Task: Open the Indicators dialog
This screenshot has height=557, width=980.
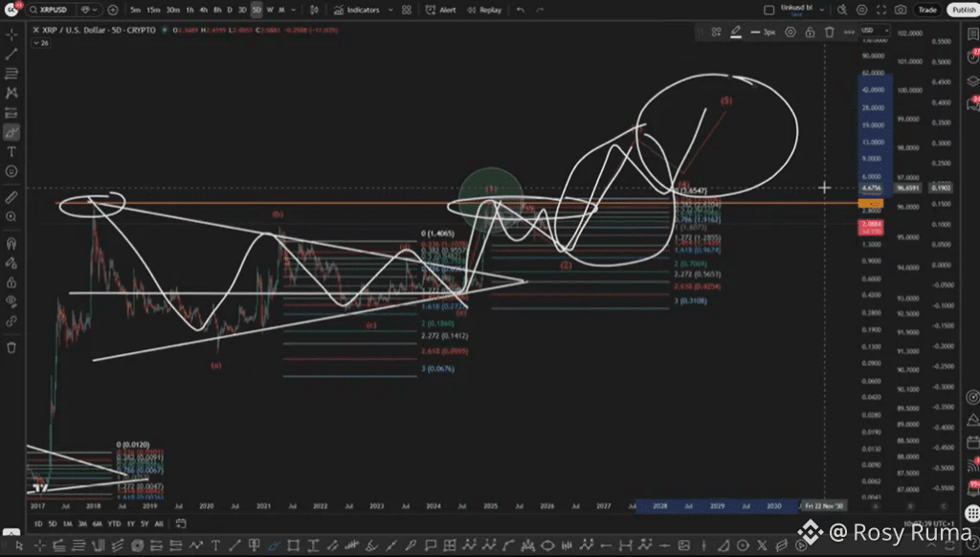Action: click(356, 10)
